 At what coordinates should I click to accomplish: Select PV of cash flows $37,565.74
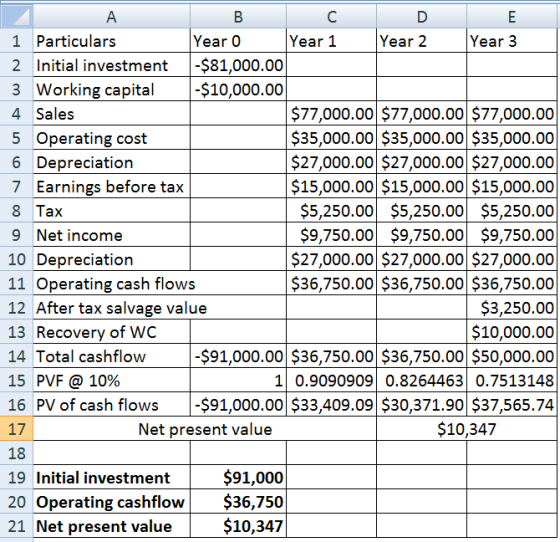[512, 405]
